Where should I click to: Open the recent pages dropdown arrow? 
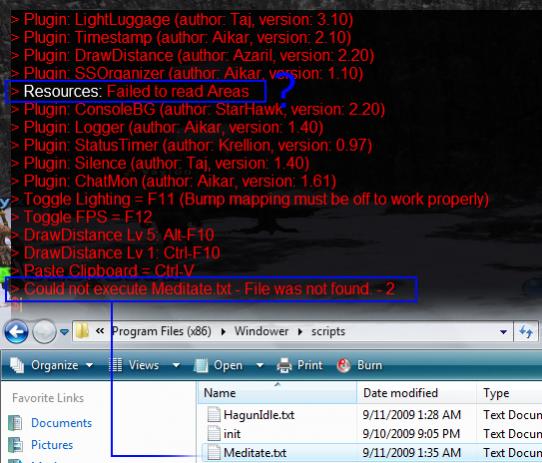(64, 332)
